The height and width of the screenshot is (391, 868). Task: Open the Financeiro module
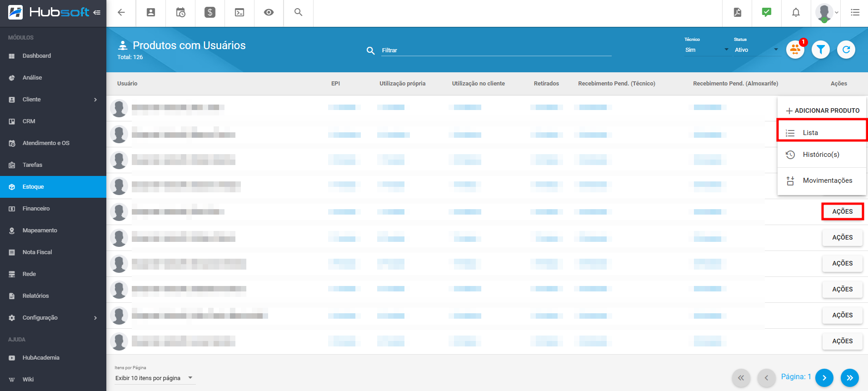click(53, 209)
